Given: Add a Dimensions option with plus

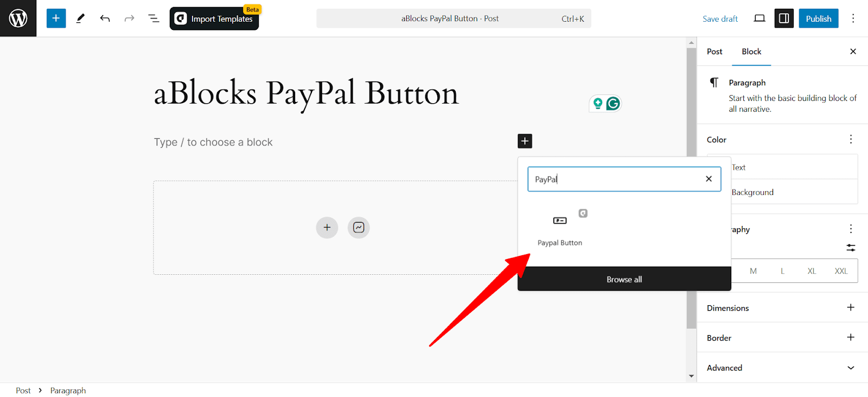Looking at the screenshot, I should point(851,307).
